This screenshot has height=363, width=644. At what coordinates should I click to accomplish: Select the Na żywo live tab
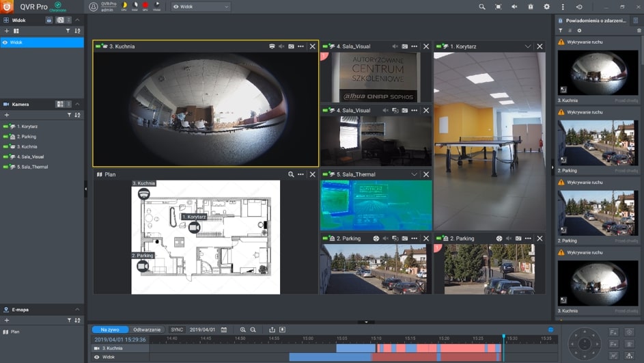pyautogui.click(x=110, y=330)
